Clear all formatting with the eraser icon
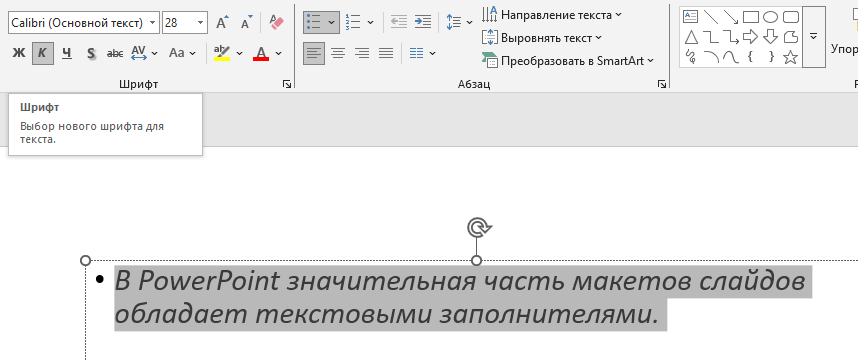 point(277,22)
